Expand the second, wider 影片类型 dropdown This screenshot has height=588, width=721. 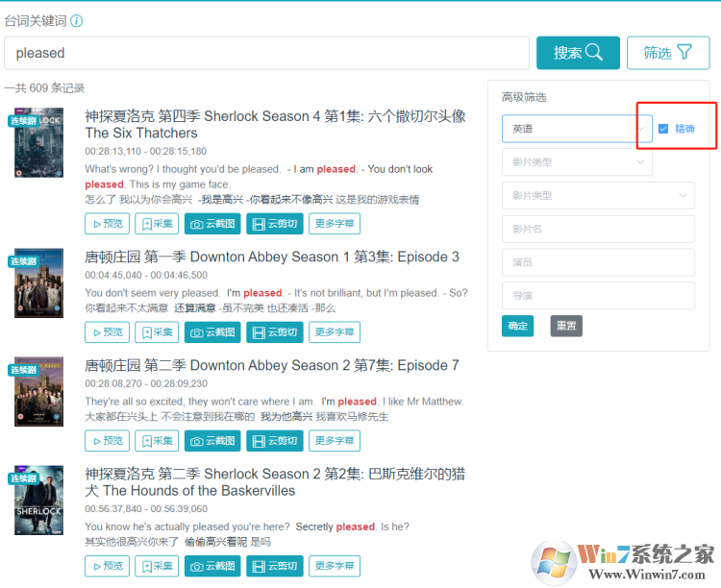[x=598, y=195]
